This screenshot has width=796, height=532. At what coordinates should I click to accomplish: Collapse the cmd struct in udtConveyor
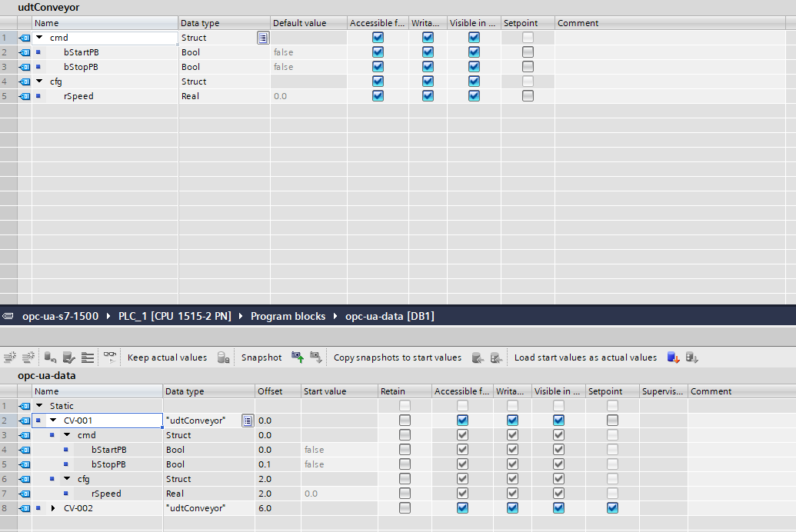pyautogui.click(x=39, y=37)
